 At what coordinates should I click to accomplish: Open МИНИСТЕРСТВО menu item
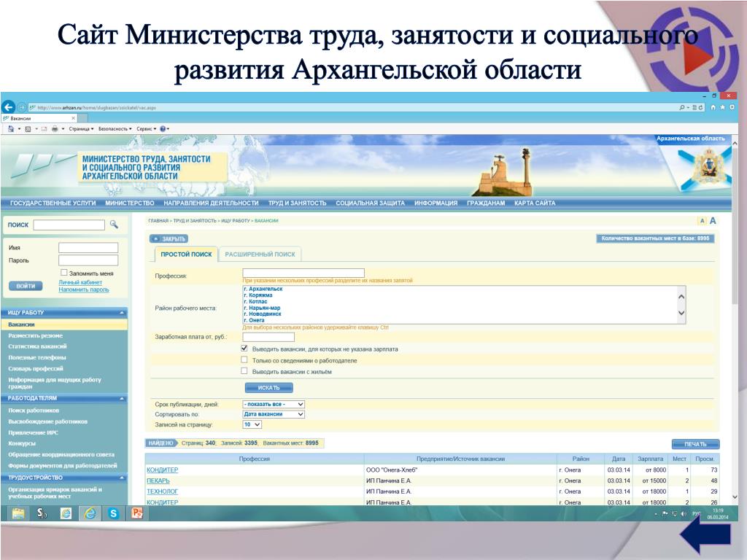point(130,203)
